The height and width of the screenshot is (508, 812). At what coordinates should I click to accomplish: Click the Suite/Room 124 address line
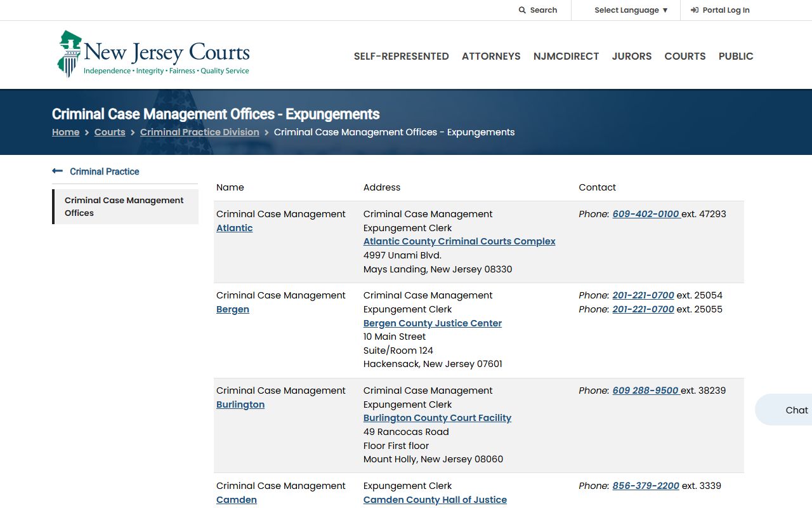(398, 351)
